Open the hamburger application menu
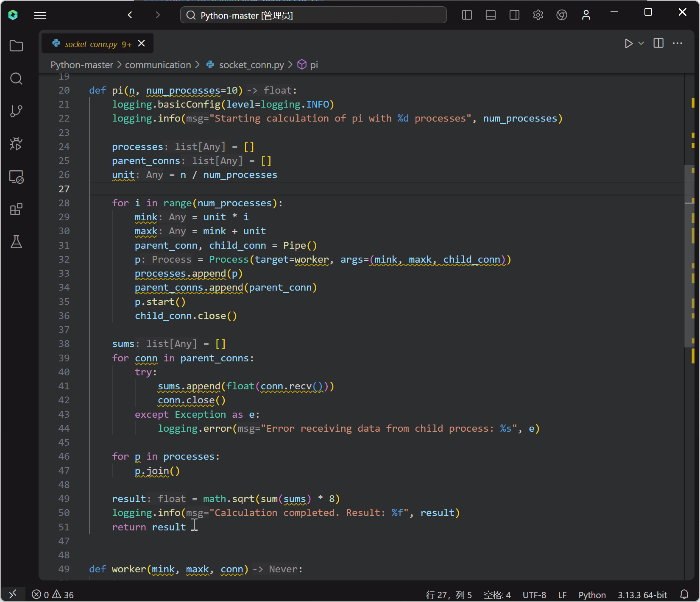The width and height of the screenshot is (700, 602). tap(40, 15)
